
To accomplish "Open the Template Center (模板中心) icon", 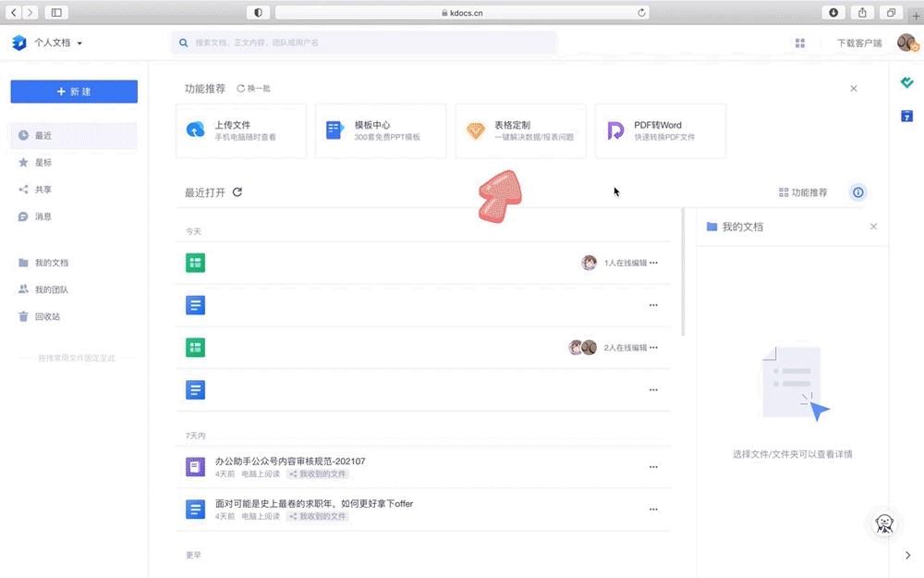I will click(334, 130).
